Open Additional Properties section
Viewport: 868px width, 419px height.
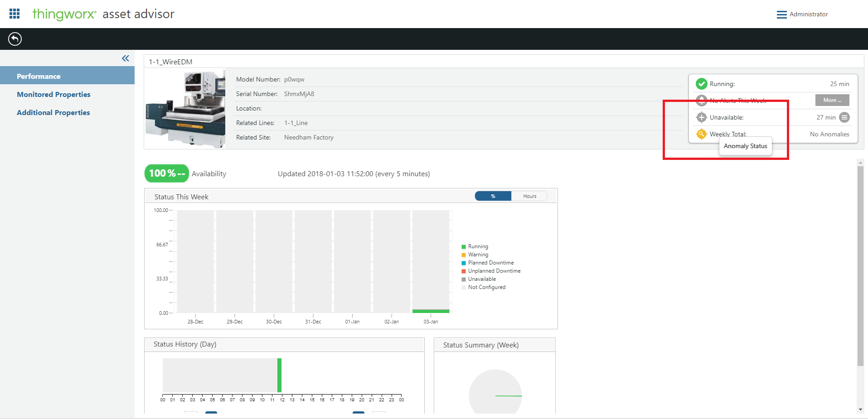point(53,112)
